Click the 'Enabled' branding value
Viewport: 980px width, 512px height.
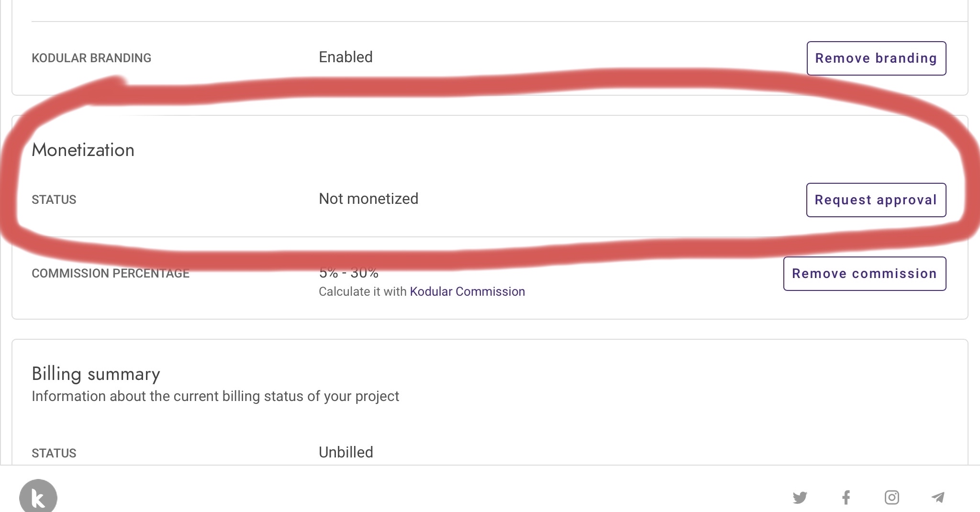(345, 57)
